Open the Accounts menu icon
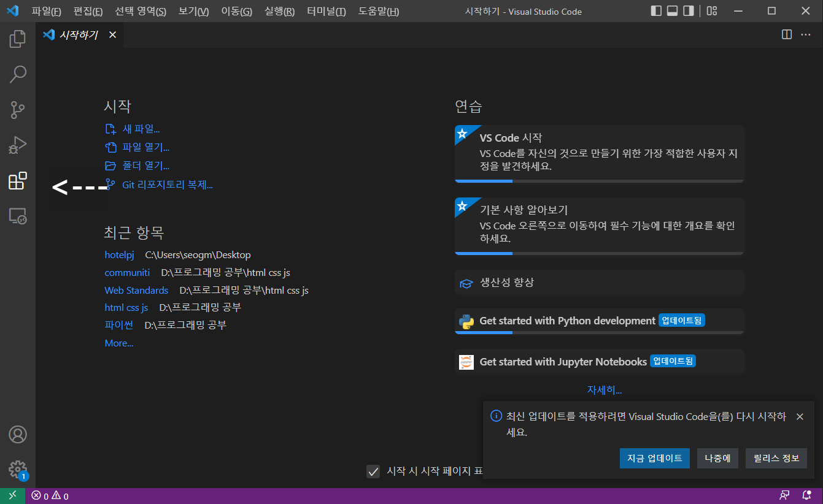Viewport: 823px width, 504px height. pyautogui.click(x=18, y=434)
